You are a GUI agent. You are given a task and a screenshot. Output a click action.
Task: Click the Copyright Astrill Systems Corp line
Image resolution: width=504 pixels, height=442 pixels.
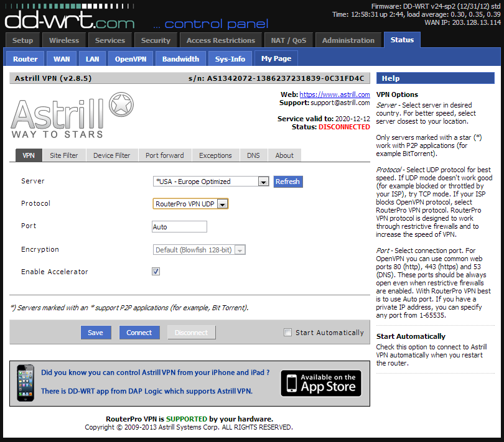click(x=189, y=427)
